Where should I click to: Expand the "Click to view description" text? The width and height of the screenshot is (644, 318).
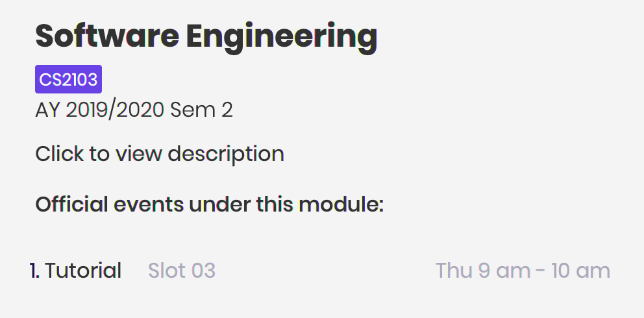click(x=160, y=154)
